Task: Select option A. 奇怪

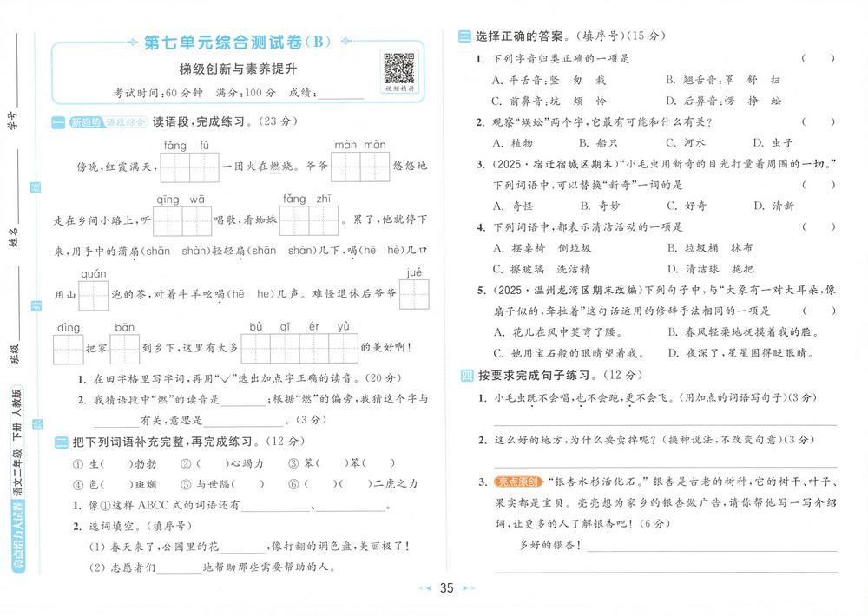Action: (513, 206)
